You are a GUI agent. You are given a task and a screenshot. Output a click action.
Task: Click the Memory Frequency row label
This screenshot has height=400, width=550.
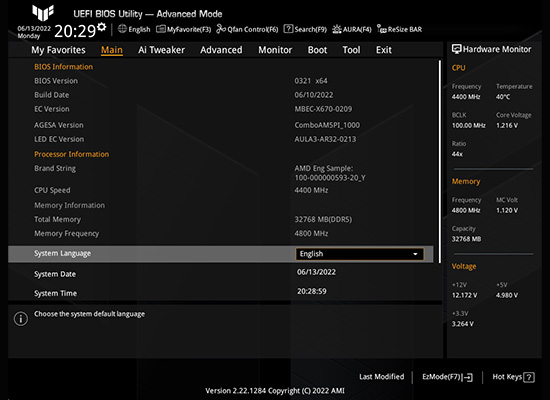67,234
